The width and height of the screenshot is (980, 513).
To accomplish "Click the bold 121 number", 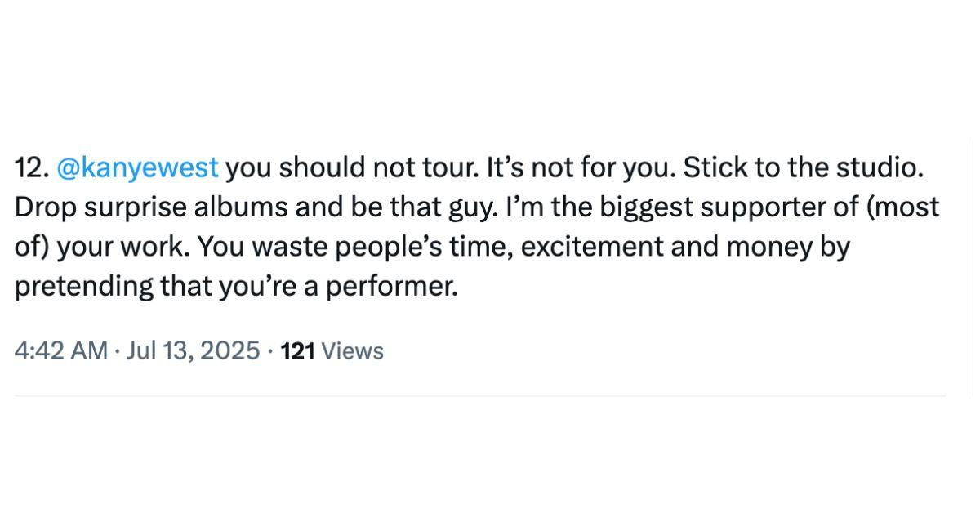I will coord(297,351).
